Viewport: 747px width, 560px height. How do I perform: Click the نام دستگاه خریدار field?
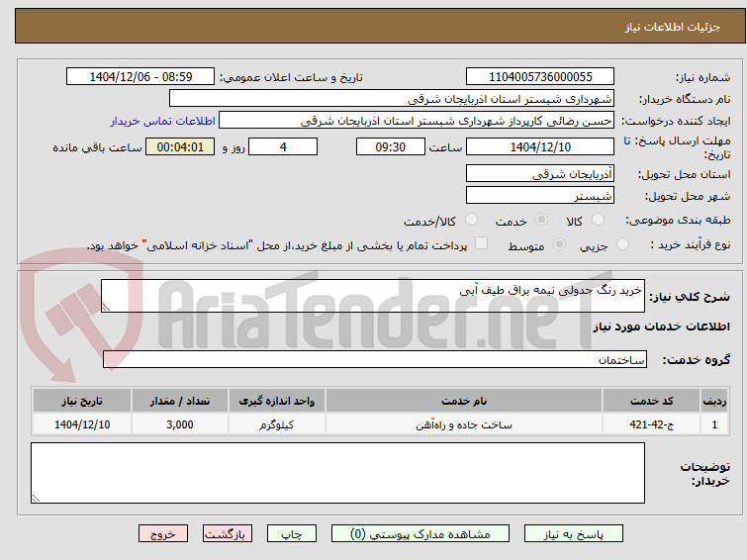(391, 99)
